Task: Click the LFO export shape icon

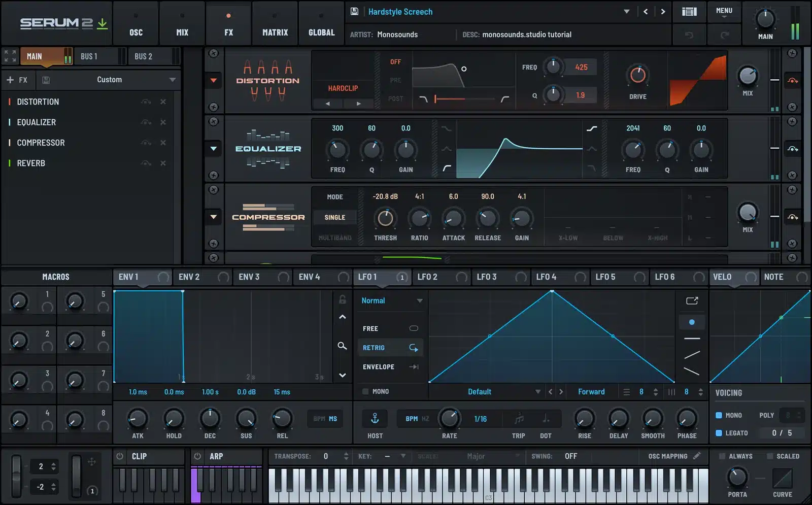Action: coord(692,300)
